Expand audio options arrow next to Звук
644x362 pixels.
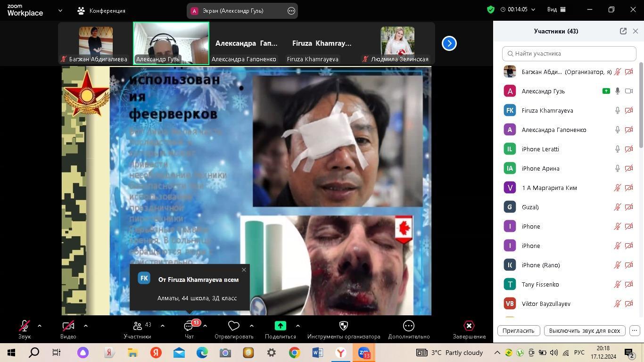40,326
